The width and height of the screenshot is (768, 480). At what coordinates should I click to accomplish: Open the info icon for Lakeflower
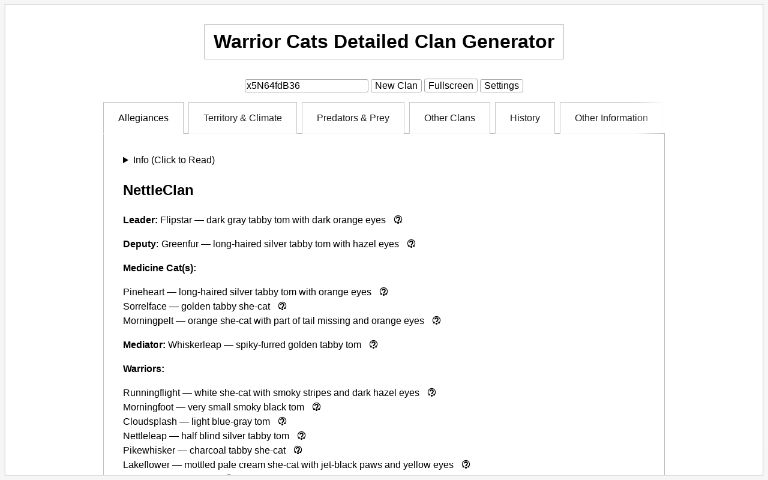[x=466, y=465]
